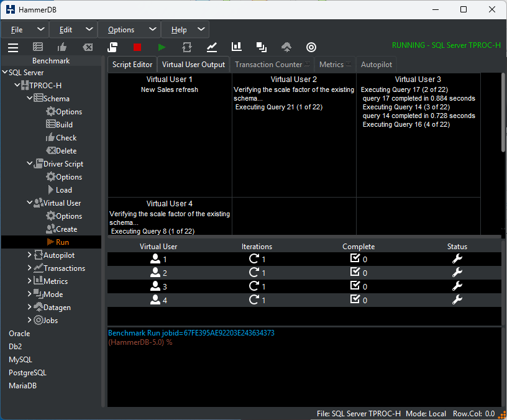507x420 pixels.
Task: Open the Help menu
Action: click(x=179, y=30)
